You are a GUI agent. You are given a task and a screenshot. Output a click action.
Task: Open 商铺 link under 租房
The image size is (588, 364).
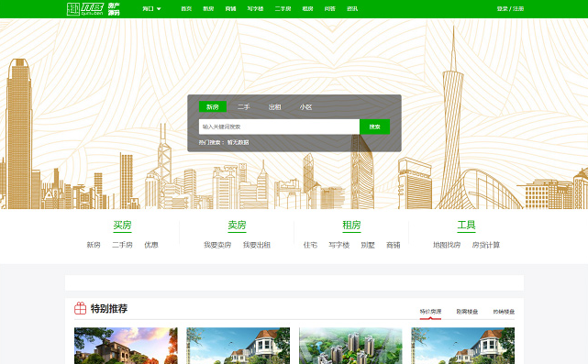(x=394, y=245)
